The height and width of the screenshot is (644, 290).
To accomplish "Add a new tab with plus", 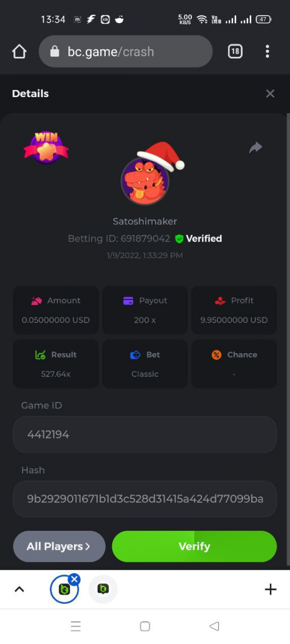I will tap(271, 589).
